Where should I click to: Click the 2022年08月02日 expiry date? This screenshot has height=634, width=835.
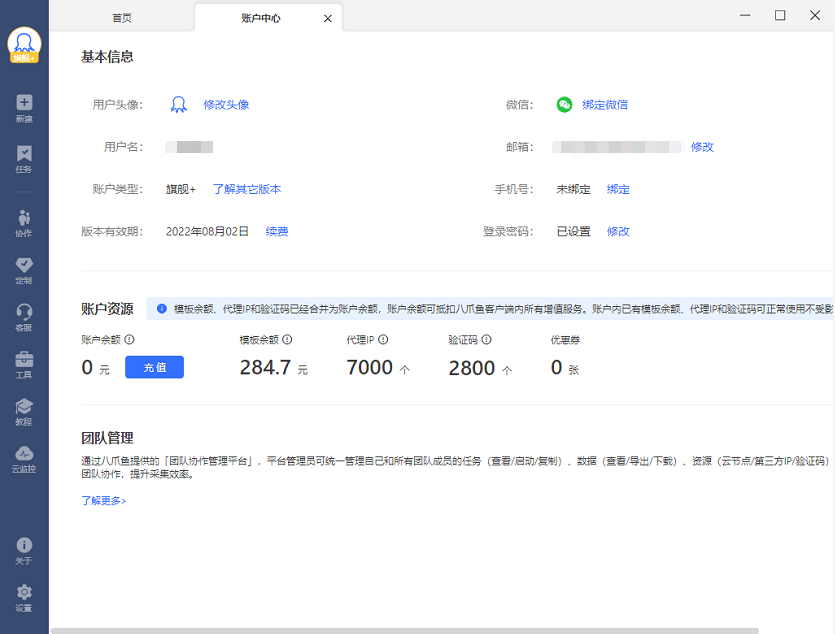pyautogui.click(x=207, y=232)
